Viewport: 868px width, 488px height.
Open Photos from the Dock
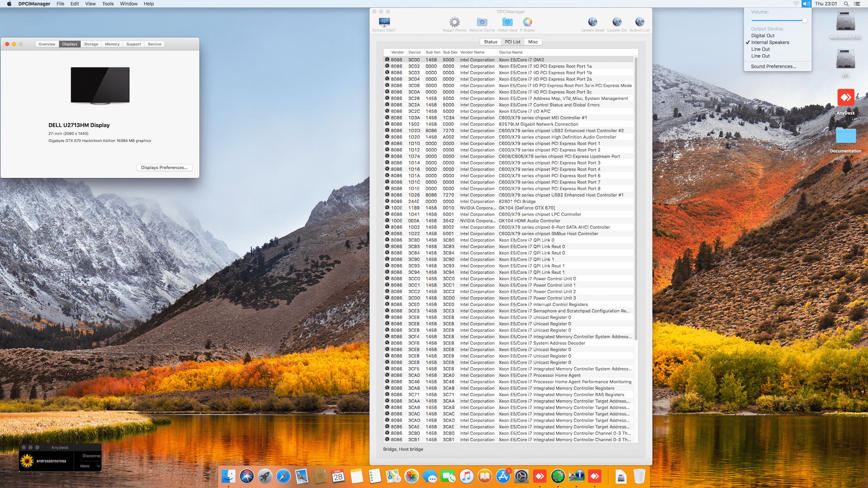pos(411,476)
